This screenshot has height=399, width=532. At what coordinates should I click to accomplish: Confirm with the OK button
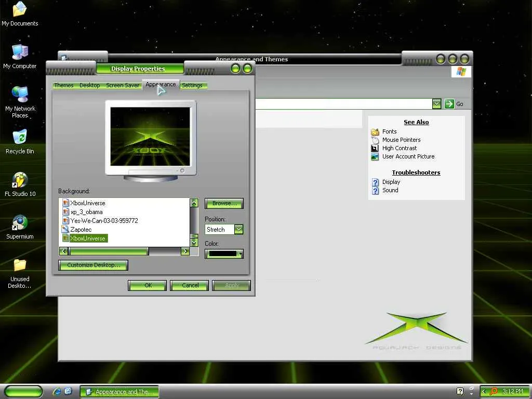pos(147,285)
